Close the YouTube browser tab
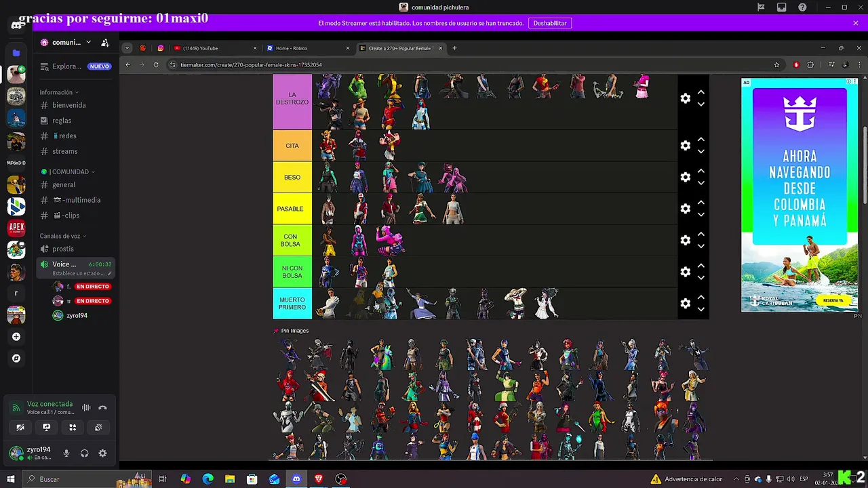Viewport: 868px width, 488px height. pos(255,48)
